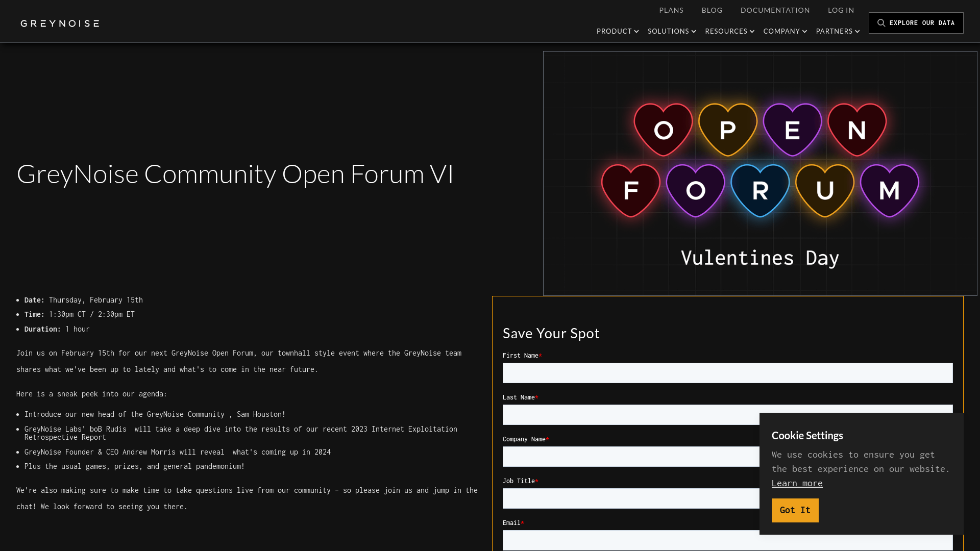The image size is (980, 551).
Task: Click the Cookie Settings heading
Action: click(x=807, y=436)
